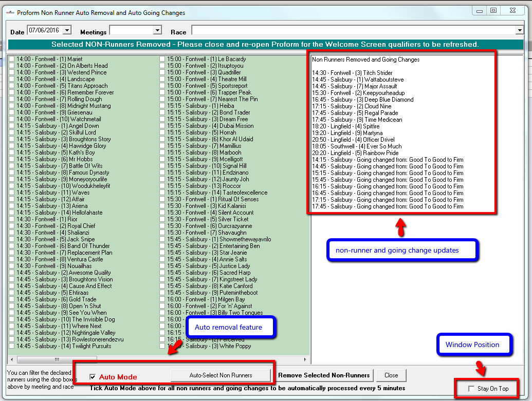Click Remove Selected Non-Runners button
The width and height of the screenshot is (532, 401).
(324, 375)
